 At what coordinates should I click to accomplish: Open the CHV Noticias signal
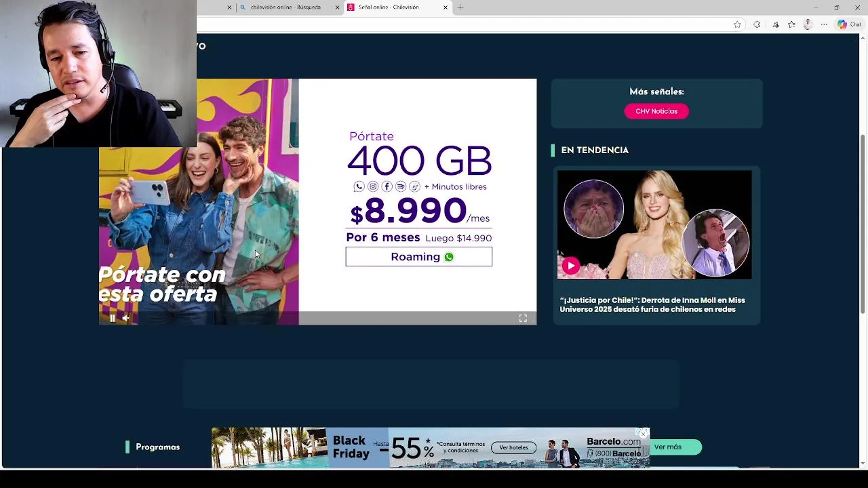pos(656,111)
